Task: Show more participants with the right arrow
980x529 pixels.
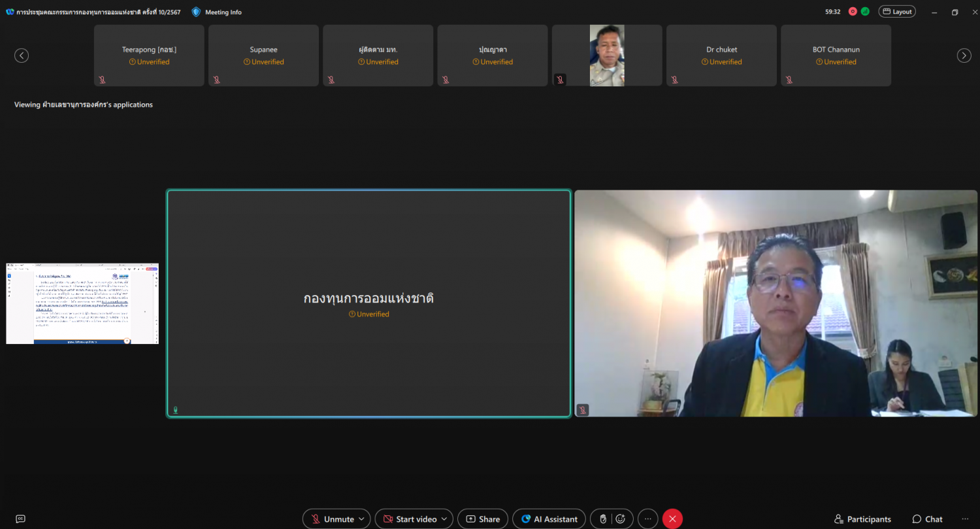Action: click(964, 56)
